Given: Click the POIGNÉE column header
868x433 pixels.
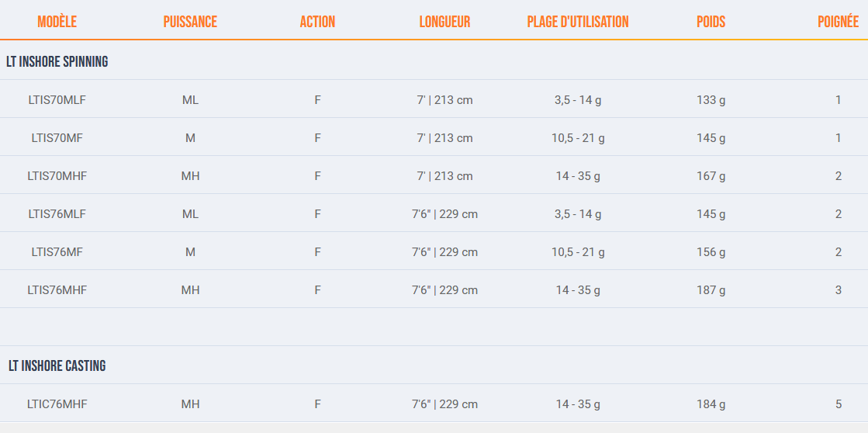Looking at the screenshot, I should coord(838,22).
